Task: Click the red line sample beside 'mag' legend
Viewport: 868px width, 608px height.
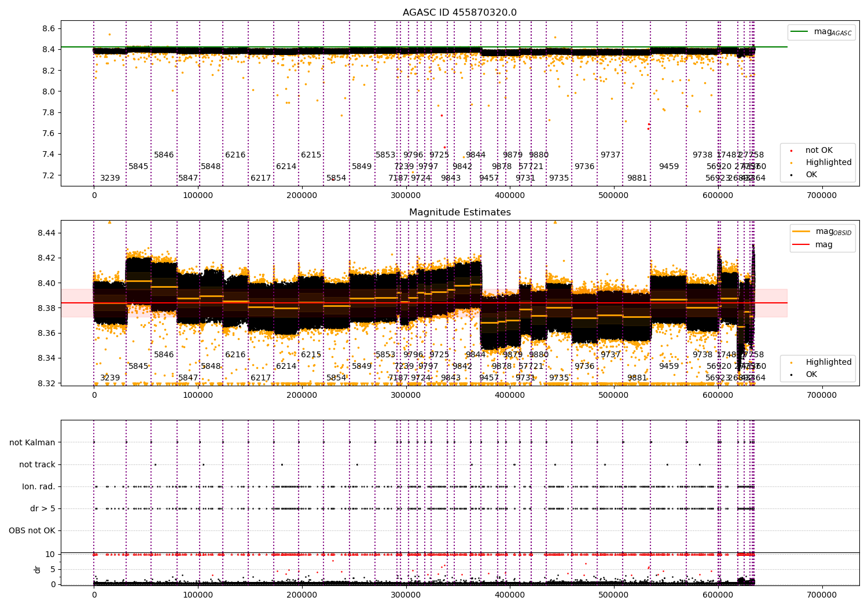Action: 801,244
